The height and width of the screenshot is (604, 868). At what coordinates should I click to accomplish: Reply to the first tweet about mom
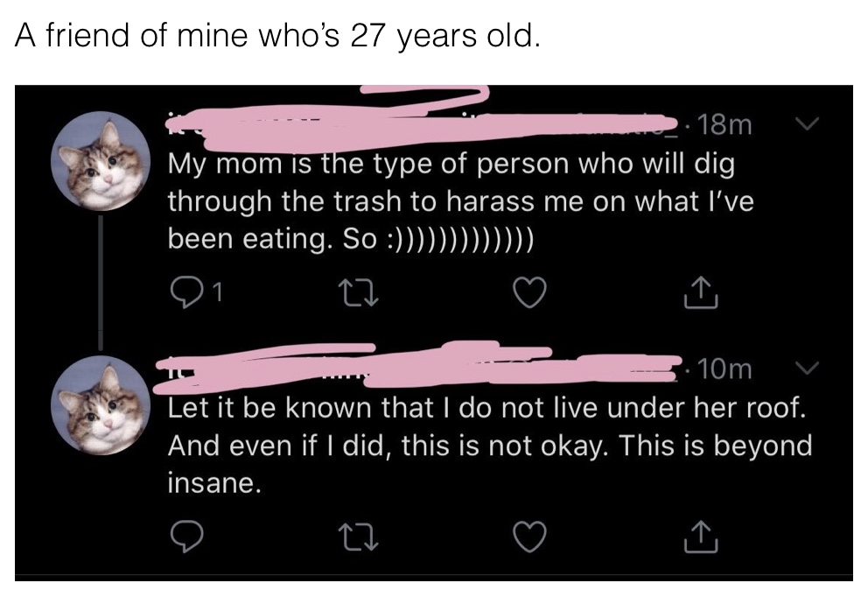185,291
